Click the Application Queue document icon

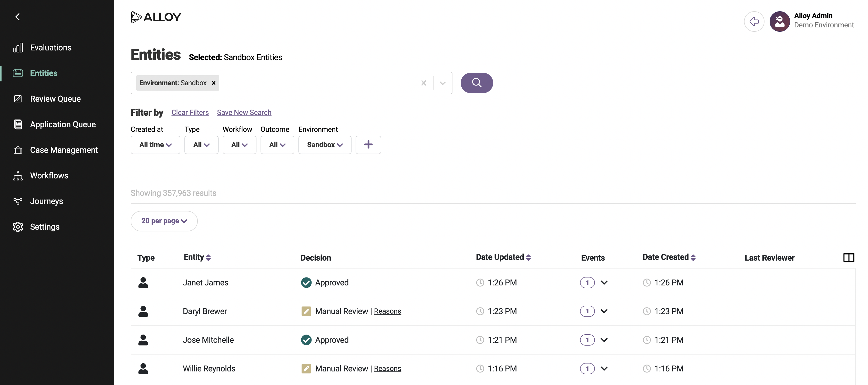click(x=18, y=124)
